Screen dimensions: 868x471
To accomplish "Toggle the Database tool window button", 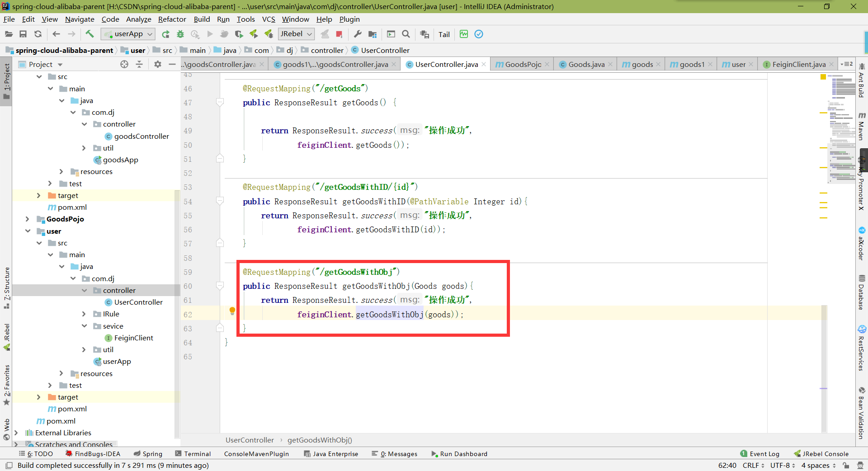I will [862, 292].
